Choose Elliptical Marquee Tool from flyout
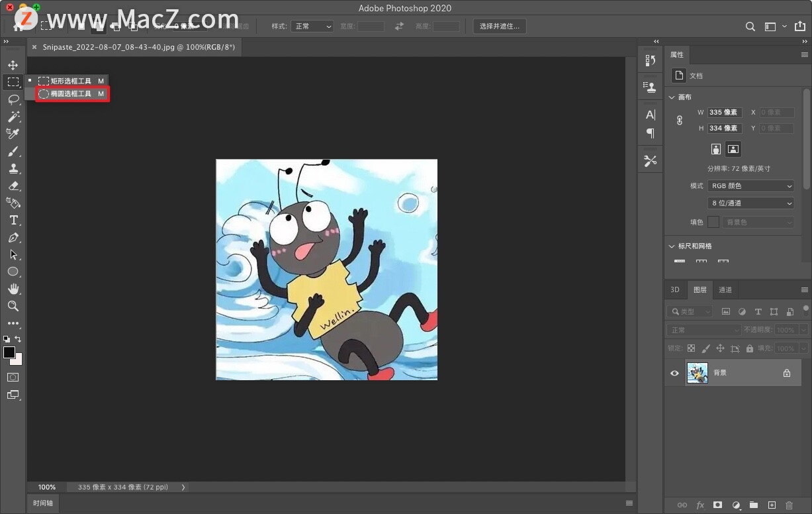Screen dimensions: 812x514 71,94
